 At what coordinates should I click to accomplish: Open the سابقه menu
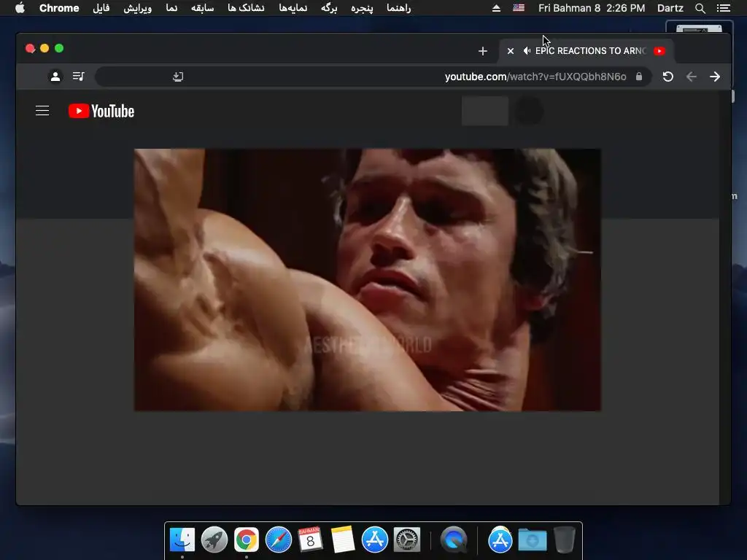(x=203, y=8)
